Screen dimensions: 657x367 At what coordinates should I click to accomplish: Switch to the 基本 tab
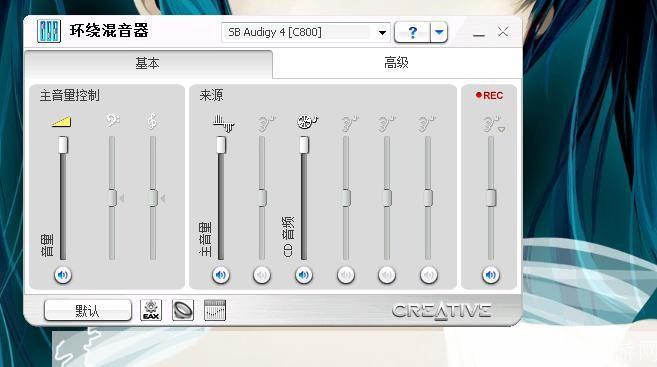148,64
